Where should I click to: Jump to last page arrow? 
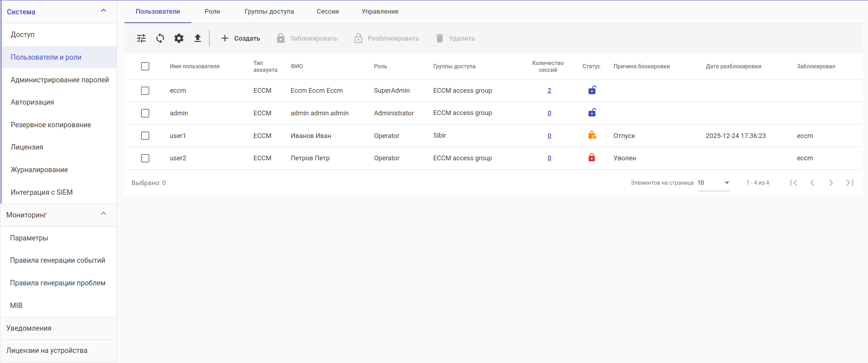[850, 183]
